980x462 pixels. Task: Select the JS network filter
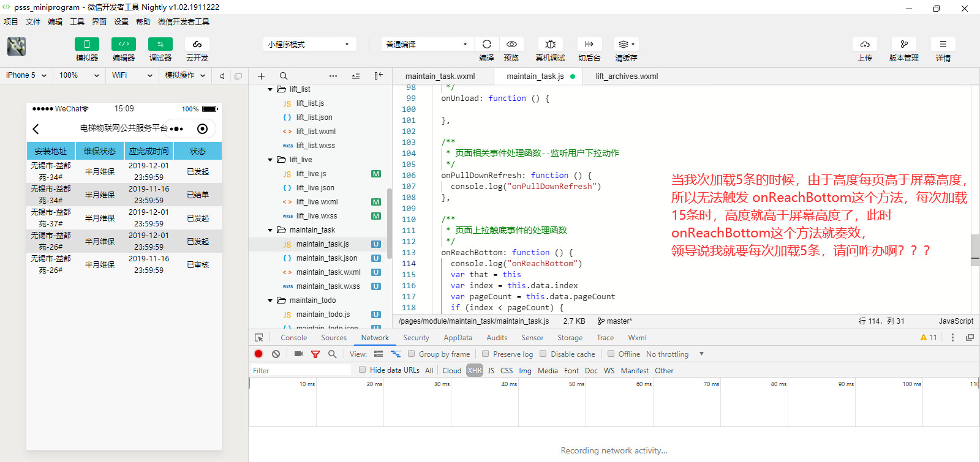[491, 370]
